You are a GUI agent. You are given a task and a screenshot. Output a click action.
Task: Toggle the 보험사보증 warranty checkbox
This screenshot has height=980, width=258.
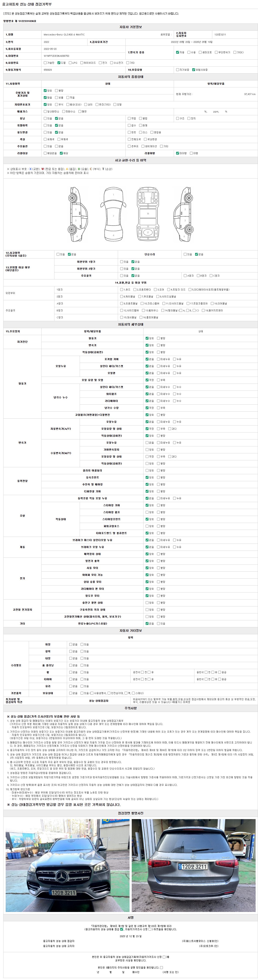point(194,70)
